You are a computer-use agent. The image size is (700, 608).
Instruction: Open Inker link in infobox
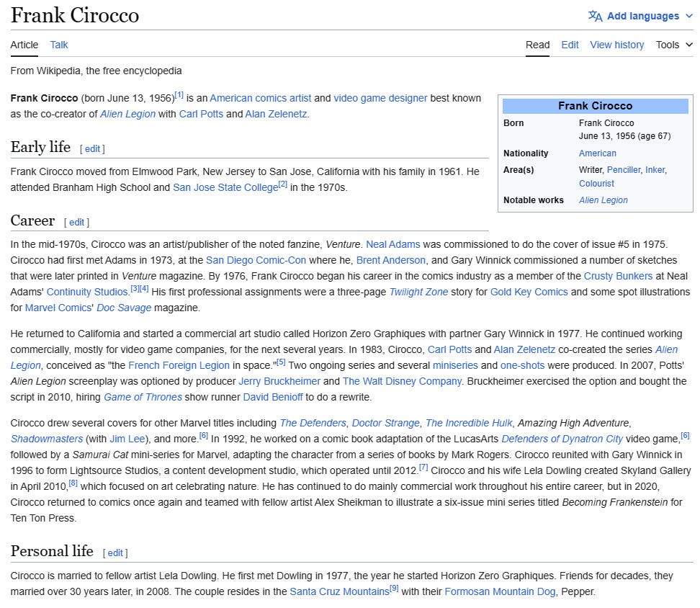point(655,169)
